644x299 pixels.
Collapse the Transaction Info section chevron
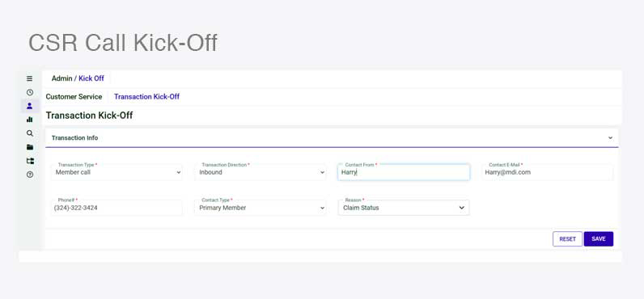click(x=610, y=138)
